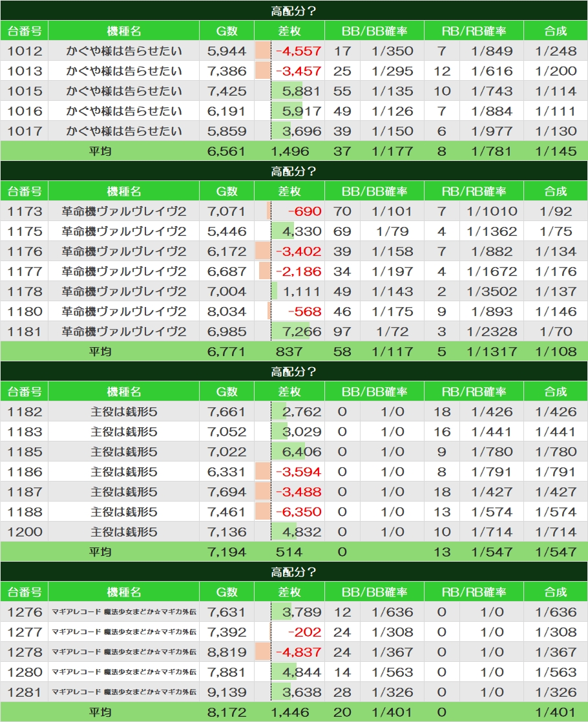Click the fourth table's 機種名 header
This screenshot has height=722, width=588.
tap(124, 591)
